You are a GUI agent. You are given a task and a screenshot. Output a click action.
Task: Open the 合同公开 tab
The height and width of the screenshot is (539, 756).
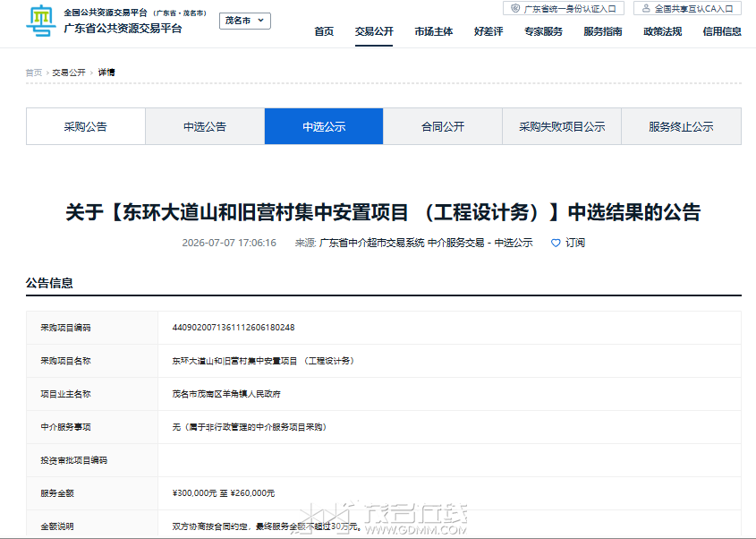(x=443, y=126)
